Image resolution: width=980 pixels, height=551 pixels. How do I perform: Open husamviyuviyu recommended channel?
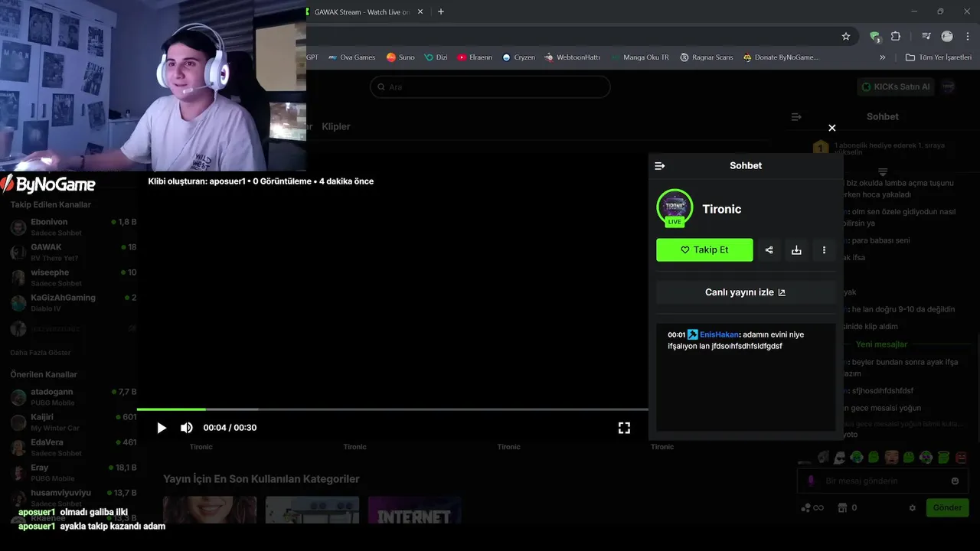click(73, 497)
